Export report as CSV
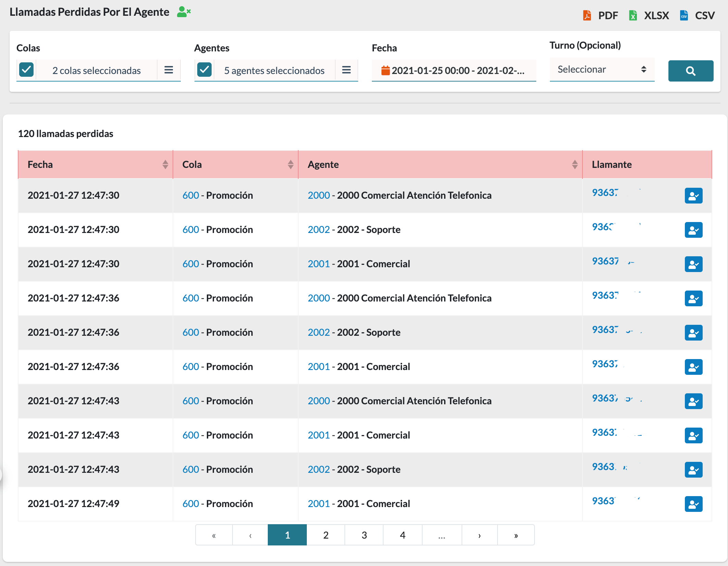The image size is (728, 566). [697, 15]
